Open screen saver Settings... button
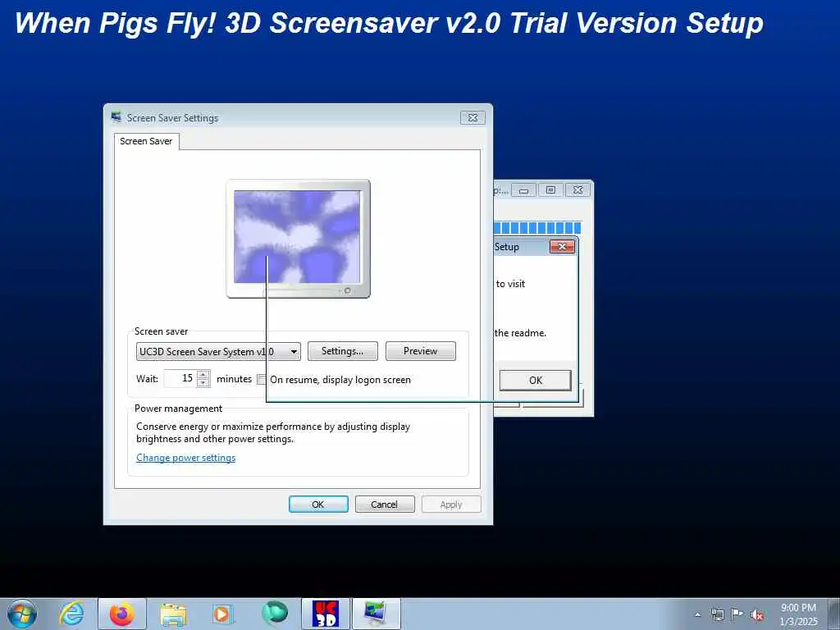Image resolution: width=840 pixels, height=630 pixels. click(x=342, y=351)
